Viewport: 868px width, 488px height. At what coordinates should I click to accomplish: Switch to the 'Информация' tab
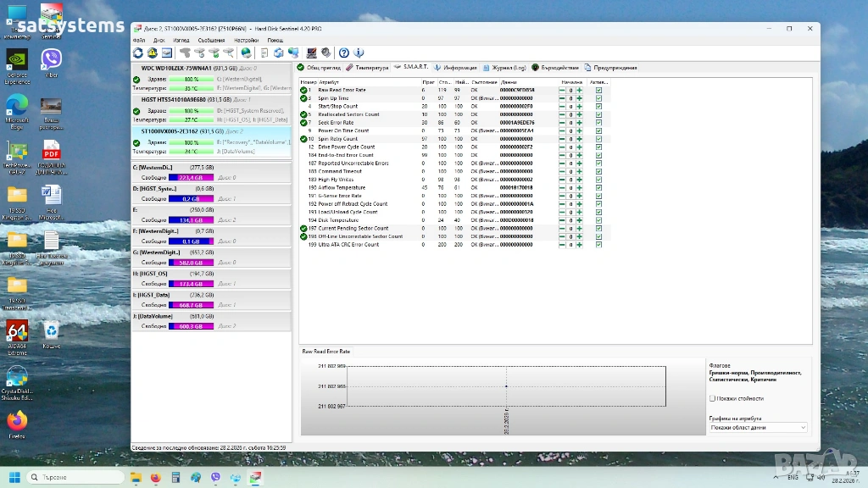pyautogui.click(x=456, y=68)
